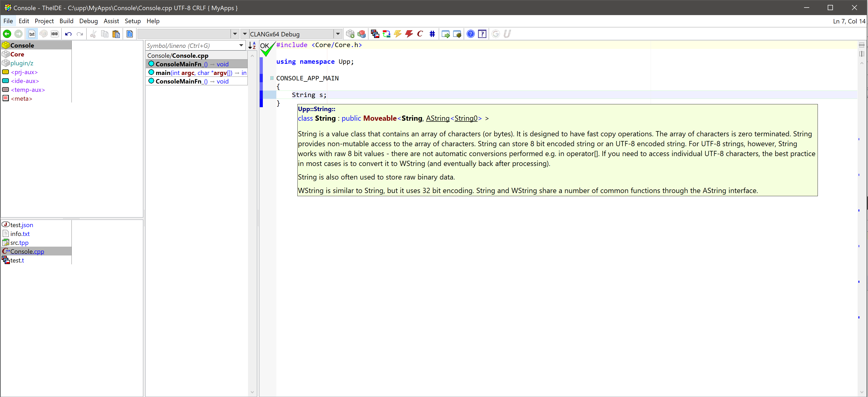Screen dimensions: 868x397
Task: Click the green go back arrow
Action: [7, 34]
